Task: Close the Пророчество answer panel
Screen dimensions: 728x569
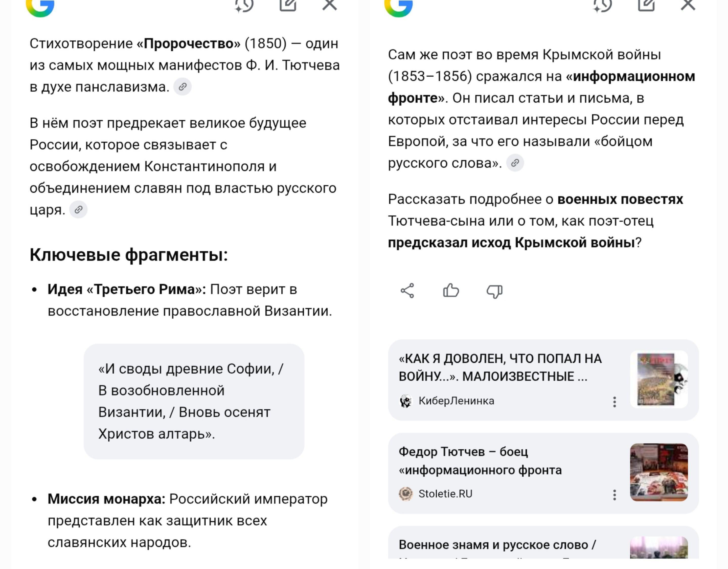Action: (329, 5)
